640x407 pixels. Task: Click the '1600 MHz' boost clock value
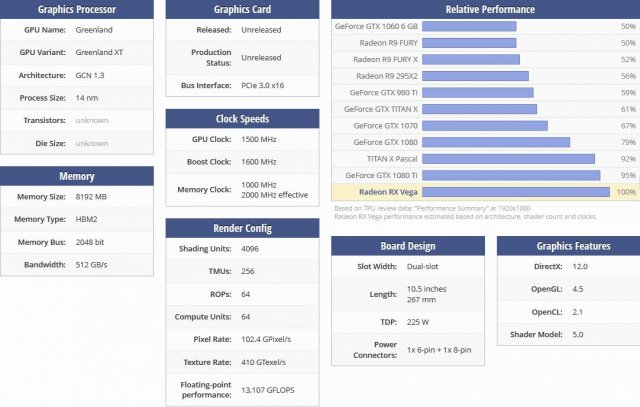tap(259, 162)
